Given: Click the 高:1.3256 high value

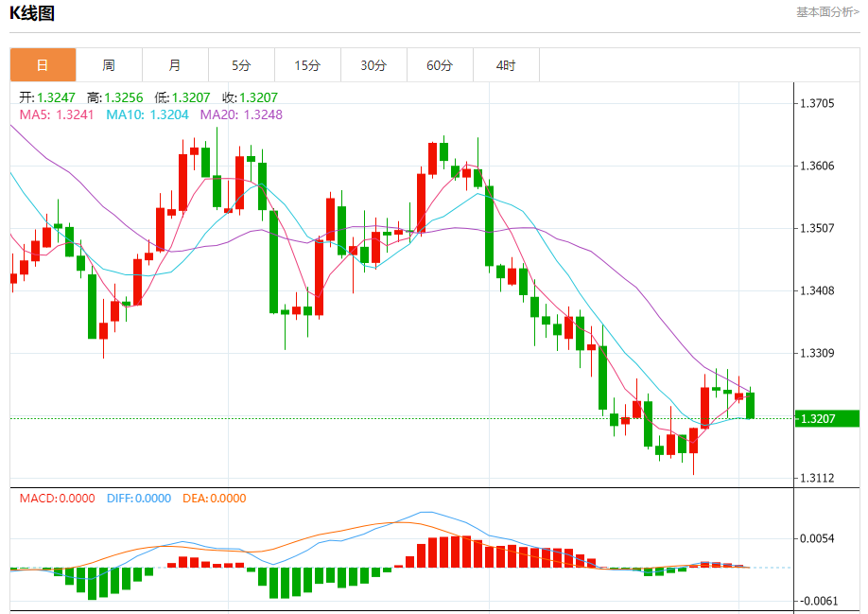Looking at the screenshot, I should [114, 97].
